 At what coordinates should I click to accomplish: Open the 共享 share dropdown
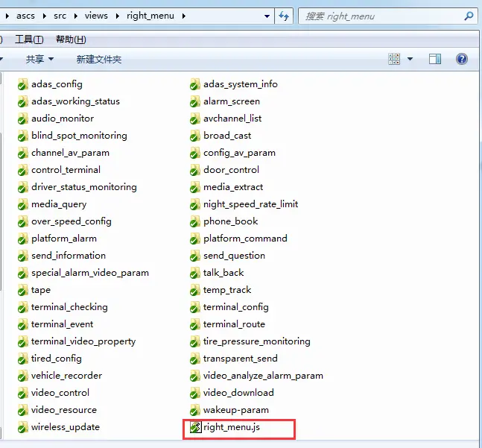pos(39,59)
